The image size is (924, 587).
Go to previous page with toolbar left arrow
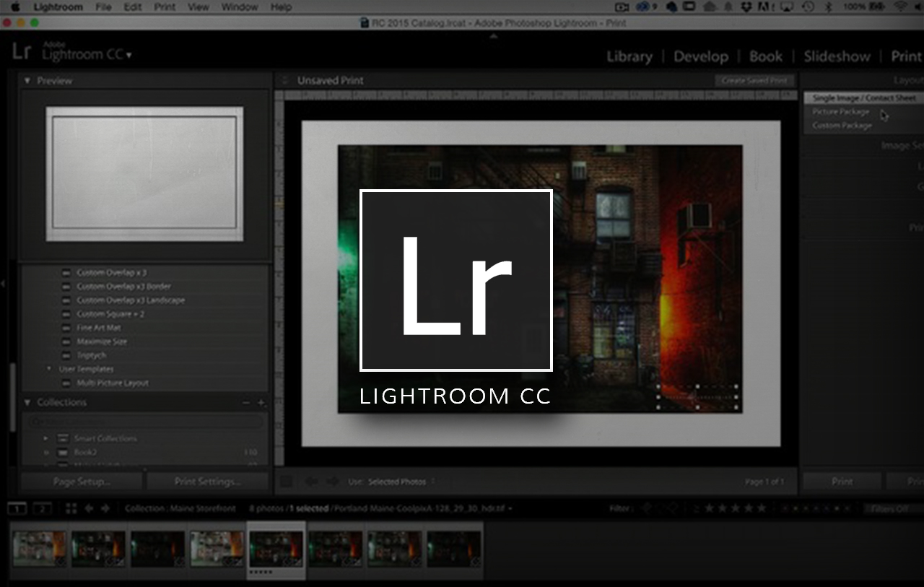312,482
